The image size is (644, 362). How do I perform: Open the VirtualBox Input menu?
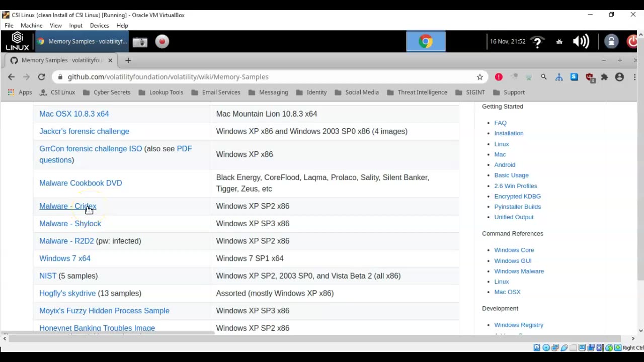click(75, 26)
